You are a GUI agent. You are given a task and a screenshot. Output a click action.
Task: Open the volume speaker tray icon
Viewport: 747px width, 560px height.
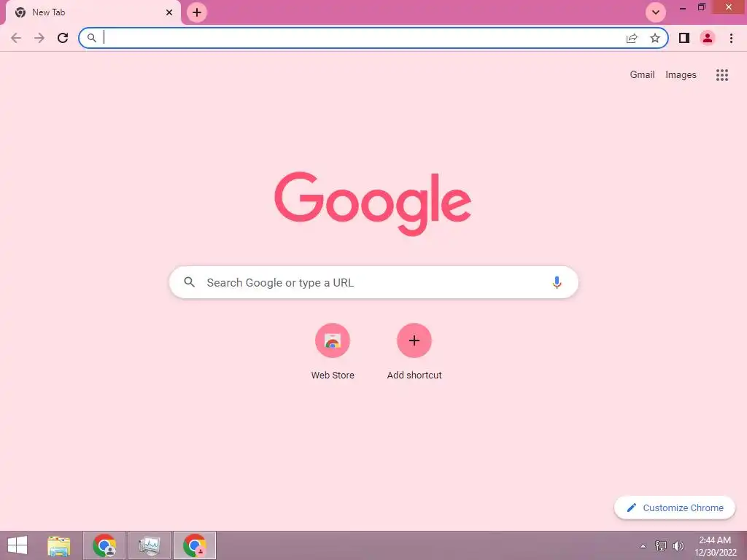(x=678, y=545)
